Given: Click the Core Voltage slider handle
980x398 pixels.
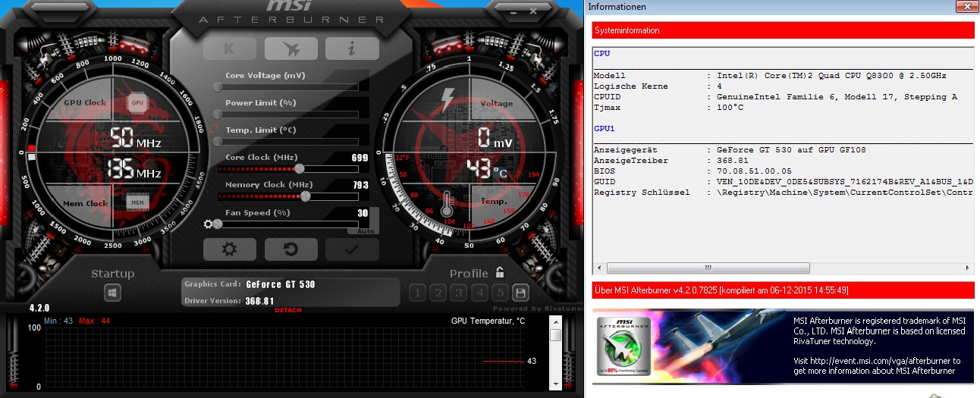Looking at the screenshot, I should [x=218, y=86].
